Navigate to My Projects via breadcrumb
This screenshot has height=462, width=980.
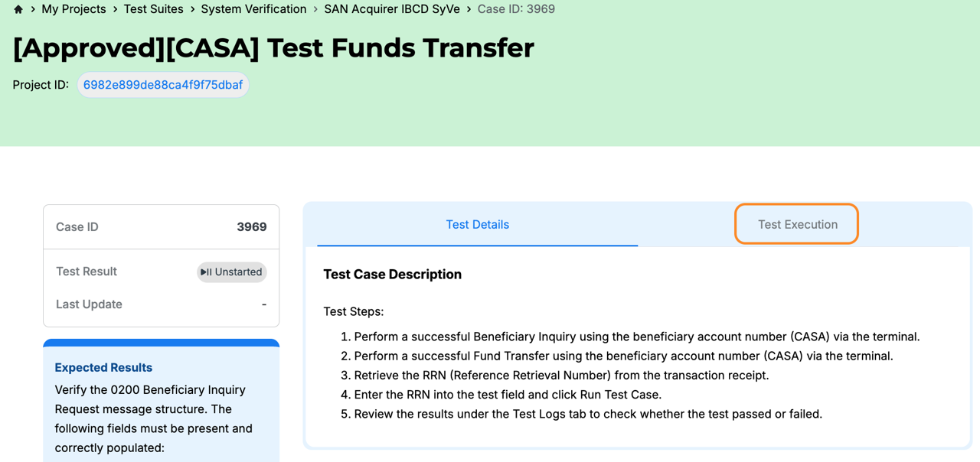pyautogui.click(x=73, y=8)
